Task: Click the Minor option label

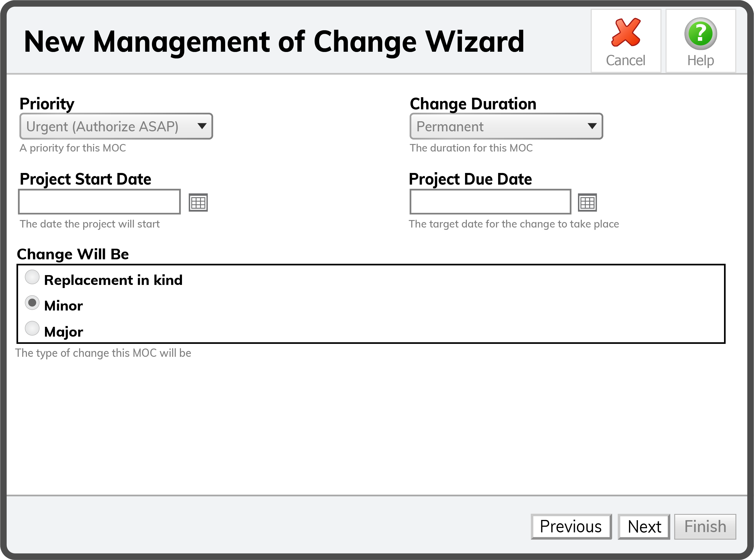Action: coord(63,306)
